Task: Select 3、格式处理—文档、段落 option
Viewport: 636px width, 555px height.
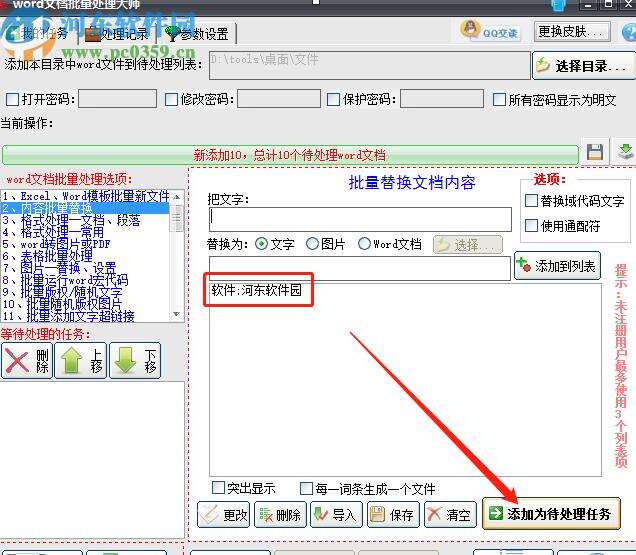Action: pos(86,220)
